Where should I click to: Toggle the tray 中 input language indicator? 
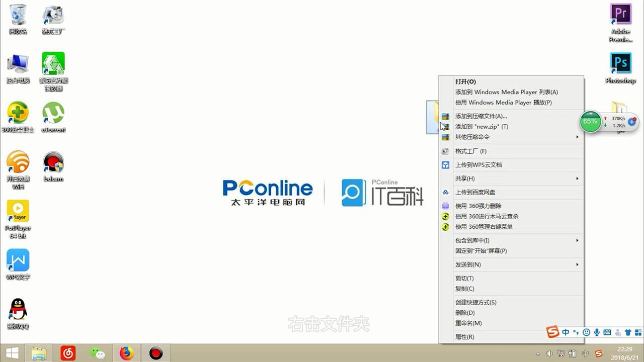click(585, 353)
